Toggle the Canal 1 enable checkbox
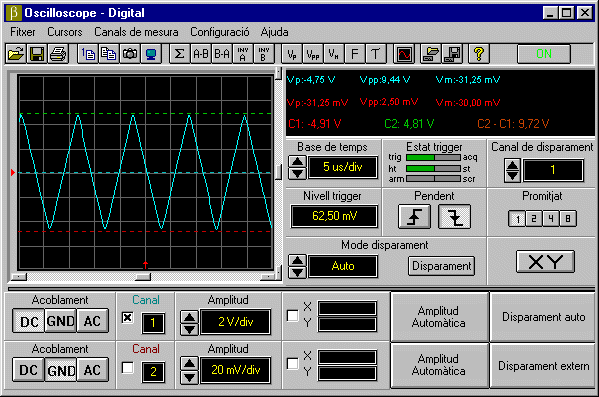The width and height of the screenshot is (599, 397). 128,318
